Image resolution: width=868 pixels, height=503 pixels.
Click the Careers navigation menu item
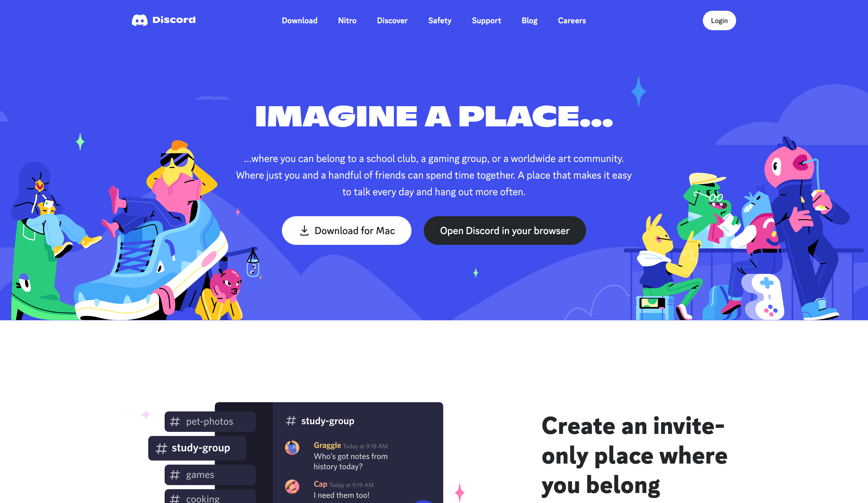point(572,20)
